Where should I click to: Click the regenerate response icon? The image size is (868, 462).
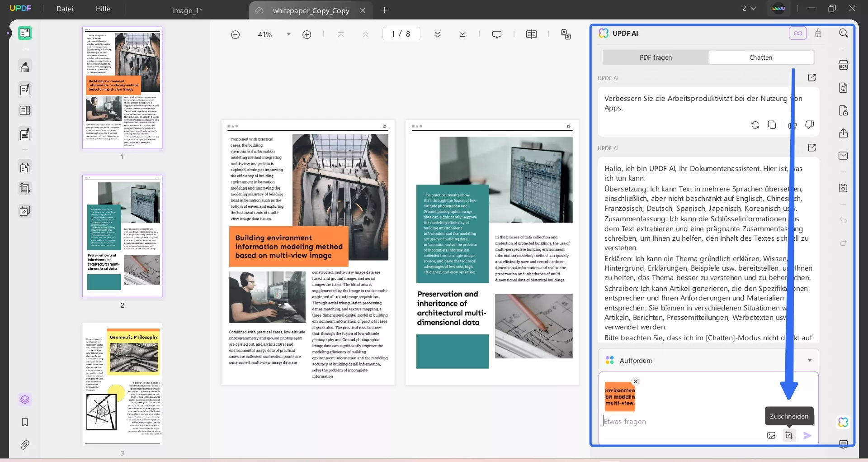coord(755,125)
